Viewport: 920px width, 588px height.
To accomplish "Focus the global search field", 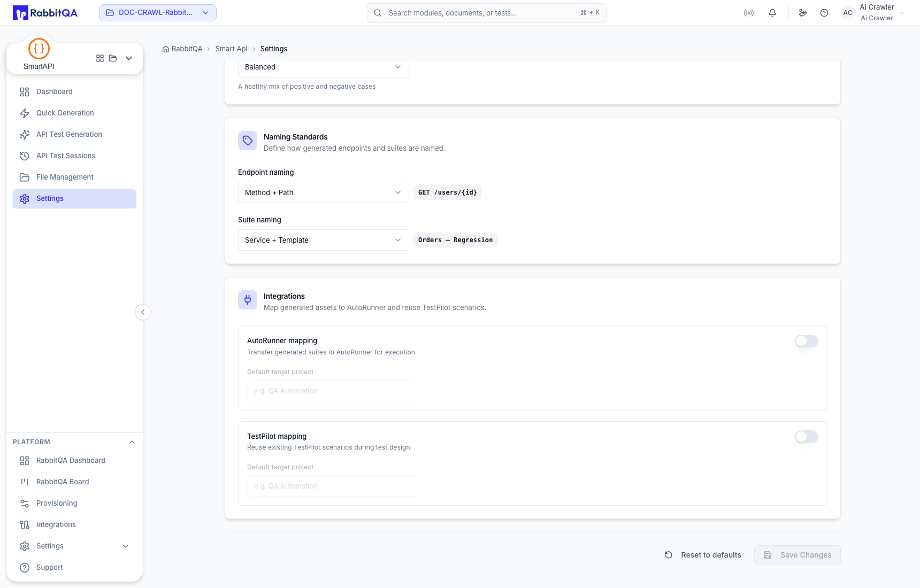I will (487, 13).
